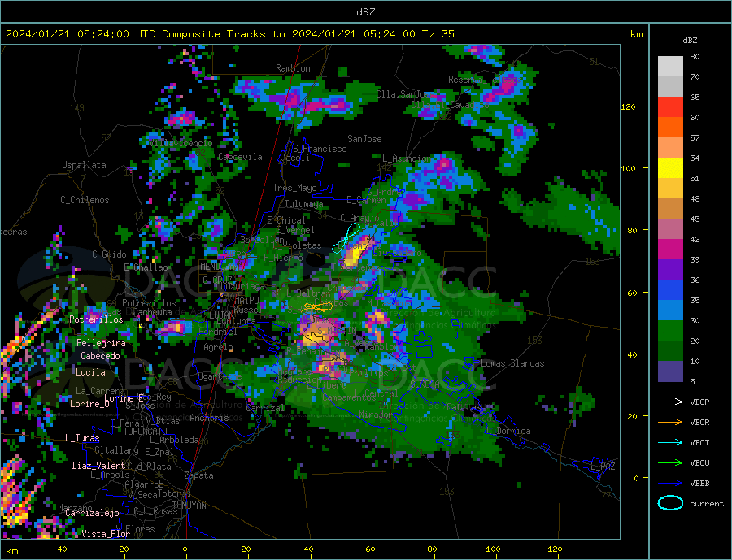Click the 'Carrizalejo' place label
The image size is (732, 560).
click(92, 514)
